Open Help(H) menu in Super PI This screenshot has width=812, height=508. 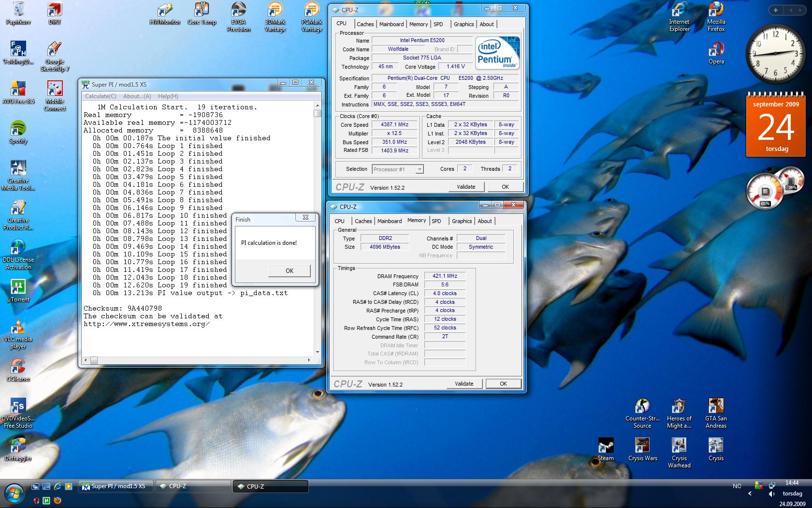(x=168, y=96)
